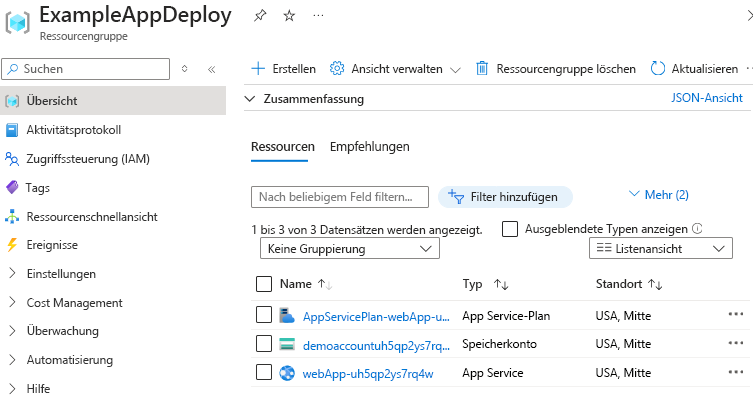Click the plus icon for Erstellen
753x399 pixels.
pyautogui.click(x=258, y=69)
